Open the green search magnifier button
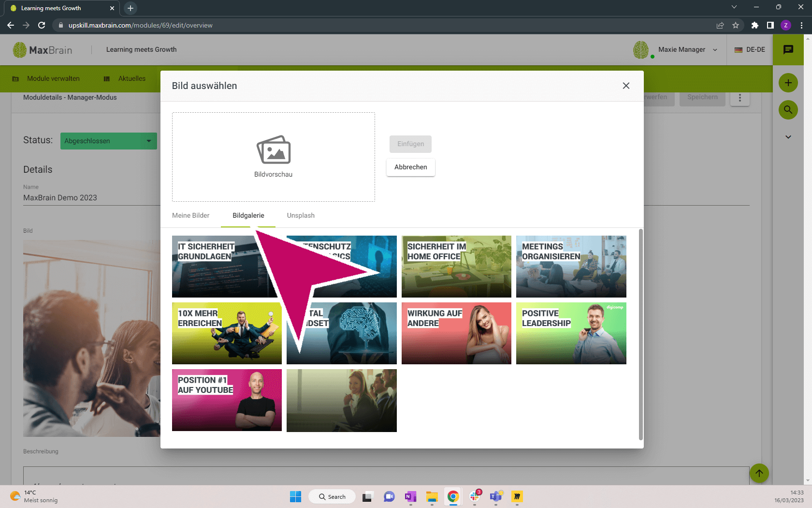Screen dimensions: 812x508 click(788, 110)
